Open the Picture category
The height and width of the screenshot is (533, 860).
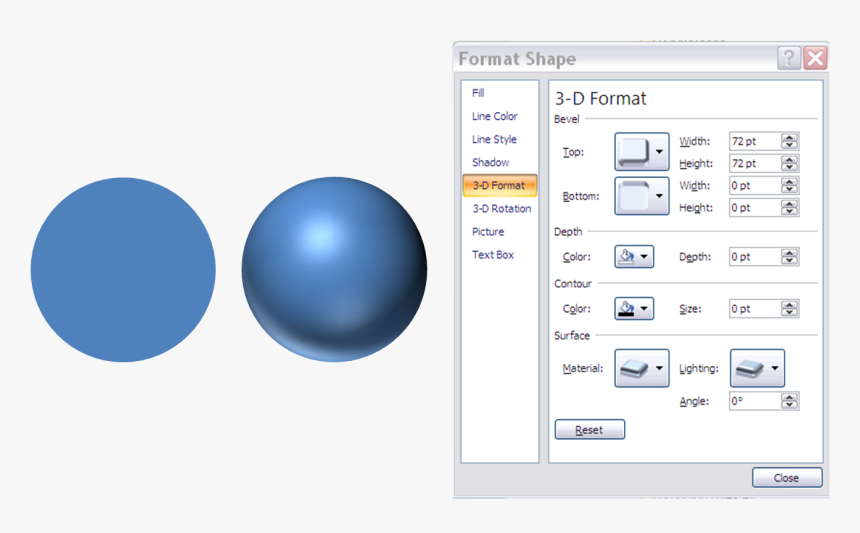pos(488,231)
